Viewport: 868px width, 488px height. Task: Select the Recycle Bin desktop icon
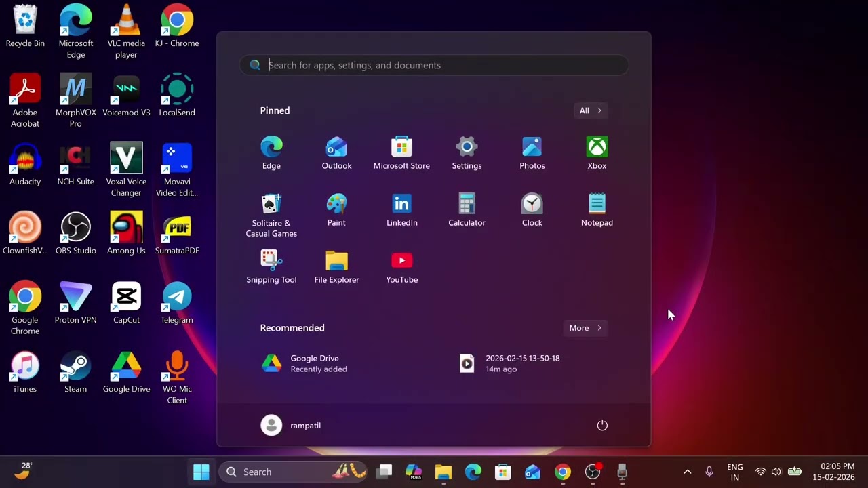(x=25, y=27)
